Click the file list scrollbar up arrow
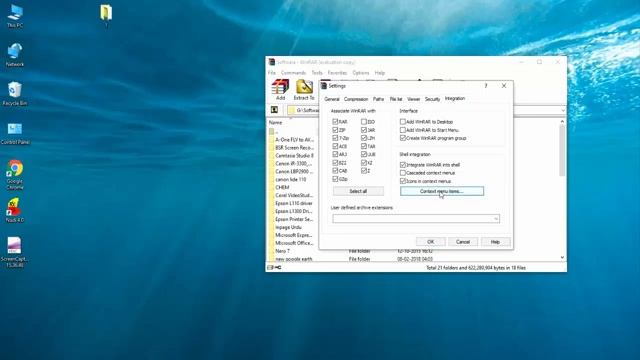640x360 pixels. (x=562, y=122)
